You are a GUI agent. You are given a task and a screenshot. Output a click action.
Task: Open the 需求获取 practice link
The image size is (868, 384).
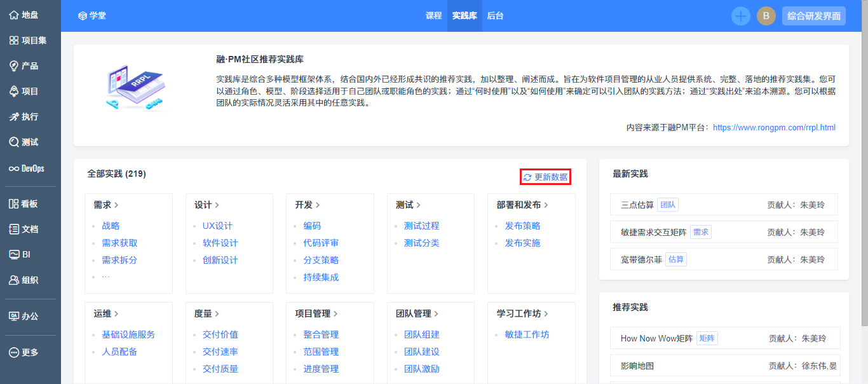(119, 243)
